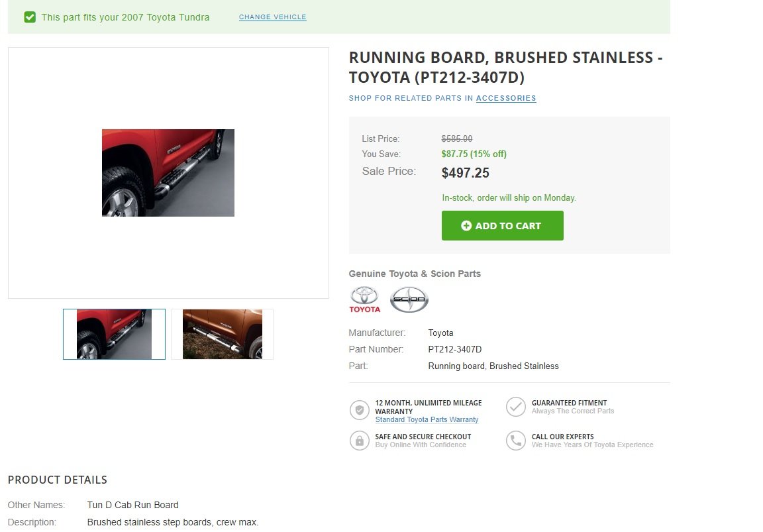Click the green fitment checkmark icon
763x532 pixels.
click(x=30, y=17)
